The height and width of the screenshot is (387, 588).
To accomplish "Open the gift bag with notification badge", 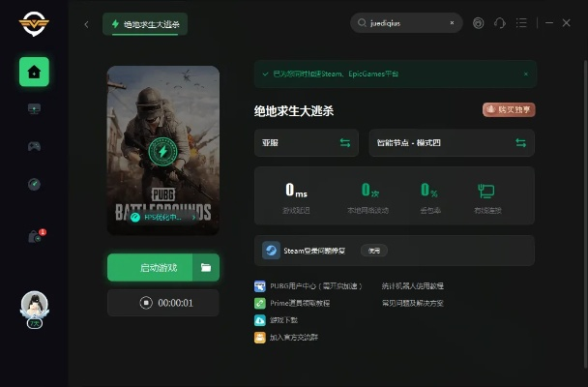I will point(34,236).
